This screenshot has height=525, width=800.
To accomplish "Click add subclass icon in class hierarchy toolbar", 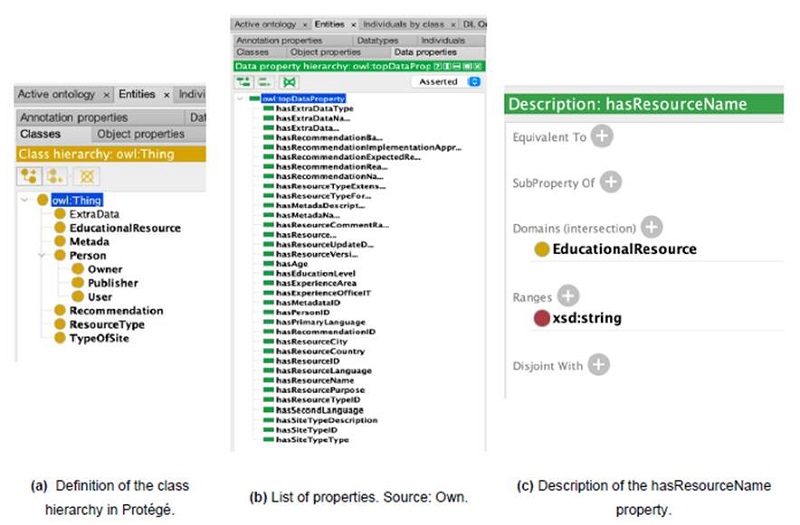I will pyautogui.click(x=29, y=177).
